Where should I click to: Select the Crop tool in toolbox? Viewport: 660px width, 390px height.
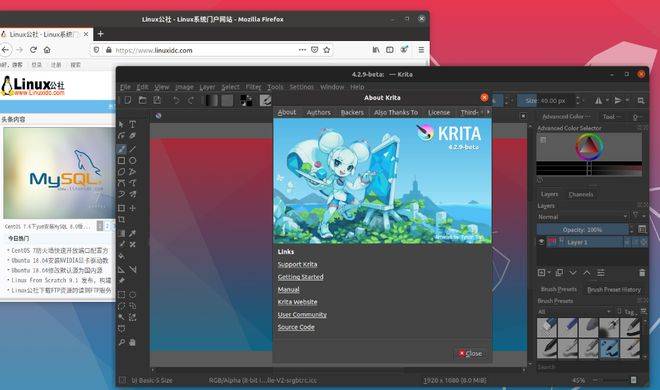coord(121,220)
